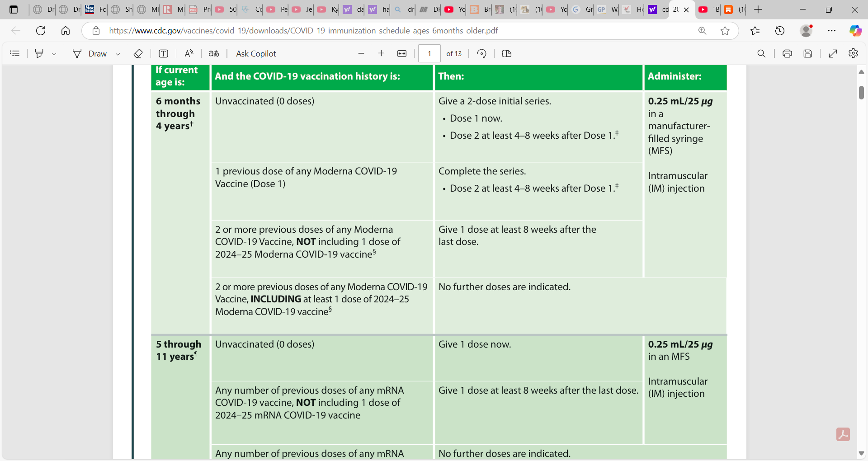
Task: Rotate the PDF page
Action: coord(482,53)
